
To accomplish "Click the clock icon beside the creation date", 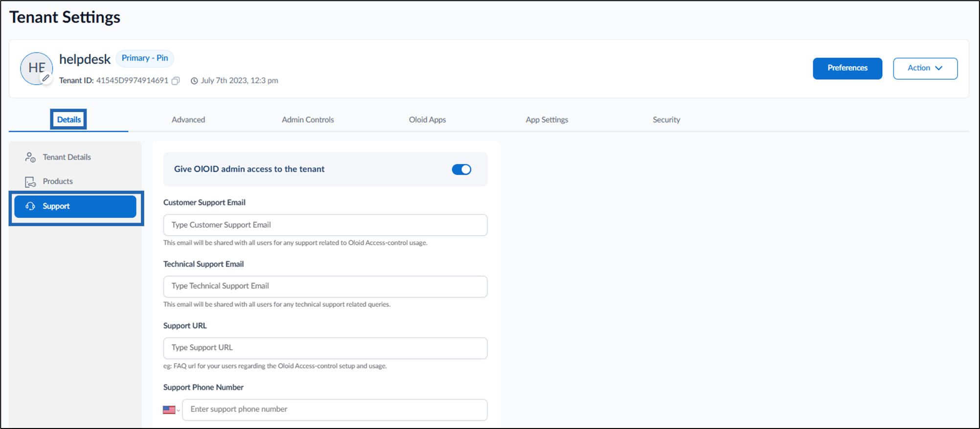I will [x=194, y=81].
